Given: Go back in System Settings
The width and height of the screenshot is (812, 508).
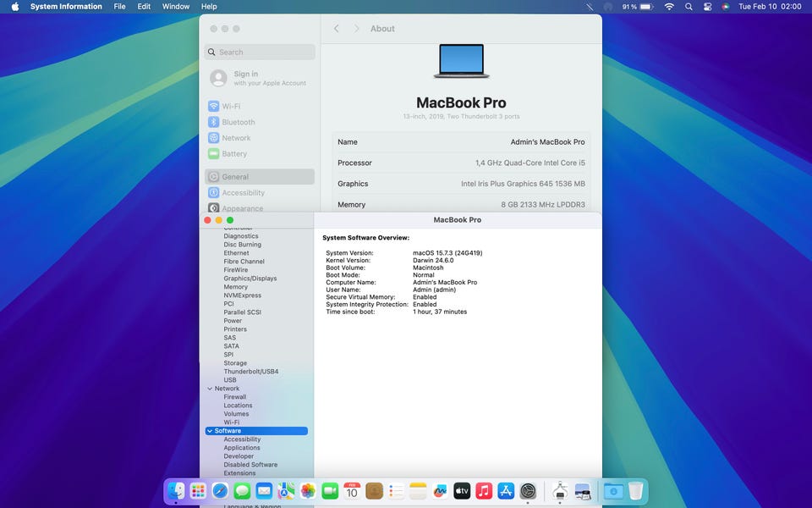Looking at the screenshot, I should click(337, 29).
